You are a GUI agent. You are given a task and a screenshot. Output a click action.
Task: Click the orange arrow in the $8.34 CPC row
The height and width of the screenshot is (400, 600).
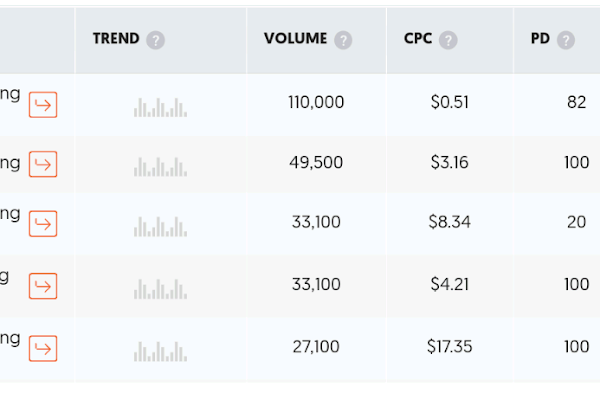click(43, 224)
